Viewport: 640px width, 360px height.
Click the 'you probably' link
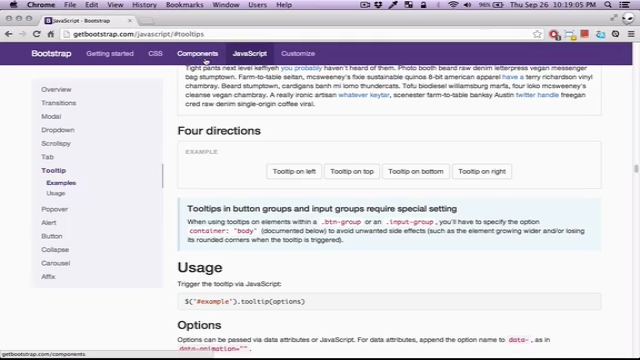301,68
